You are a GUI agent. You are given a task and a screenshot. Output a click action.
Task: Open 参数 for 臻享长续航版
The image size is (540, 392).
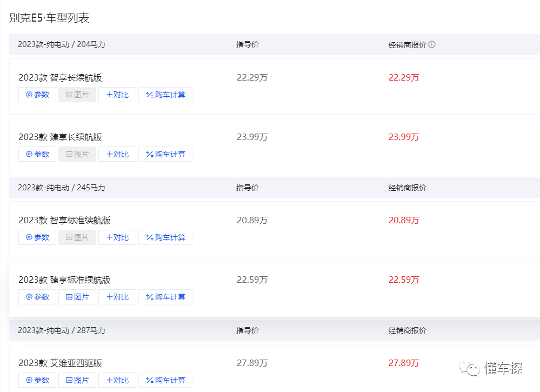[37, 154]
